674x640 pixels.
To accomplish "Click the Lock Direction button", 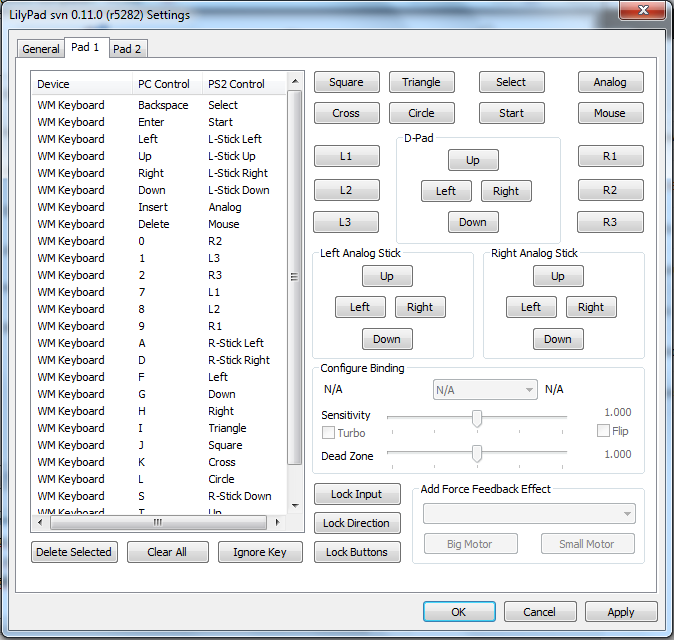I will (x=357, y=523).
